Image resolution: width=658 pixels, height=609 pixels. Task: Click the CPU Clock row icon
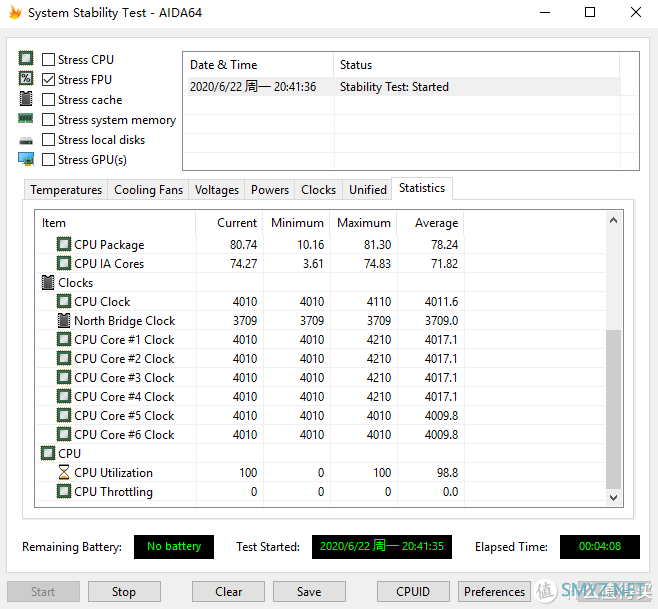tap(64, 301)
